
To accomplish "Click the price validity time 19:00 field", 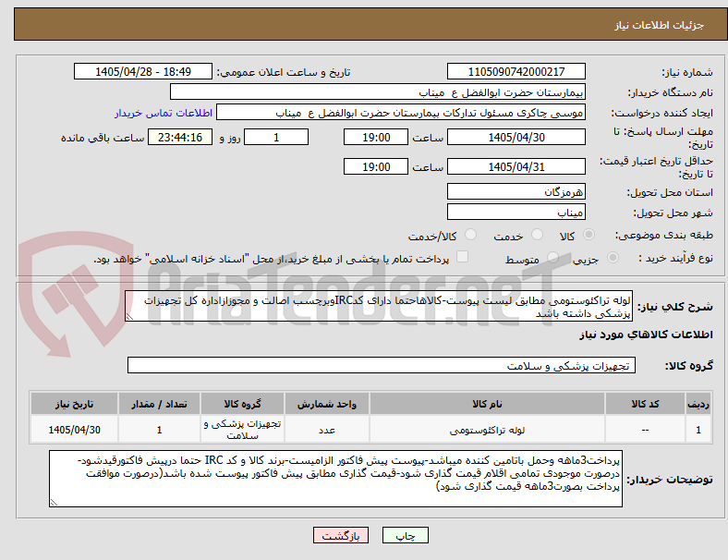I will [x=376, y=166].
